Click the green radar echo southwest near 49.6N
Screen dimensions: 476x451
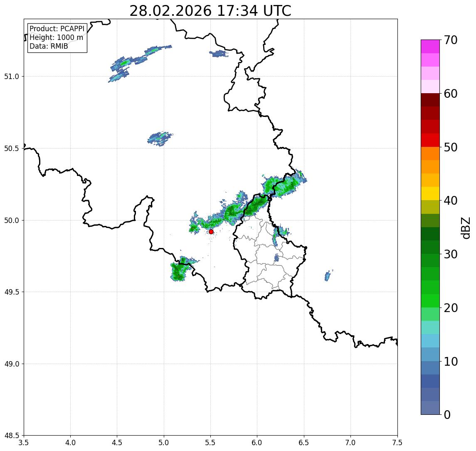(x=180, y=269)
